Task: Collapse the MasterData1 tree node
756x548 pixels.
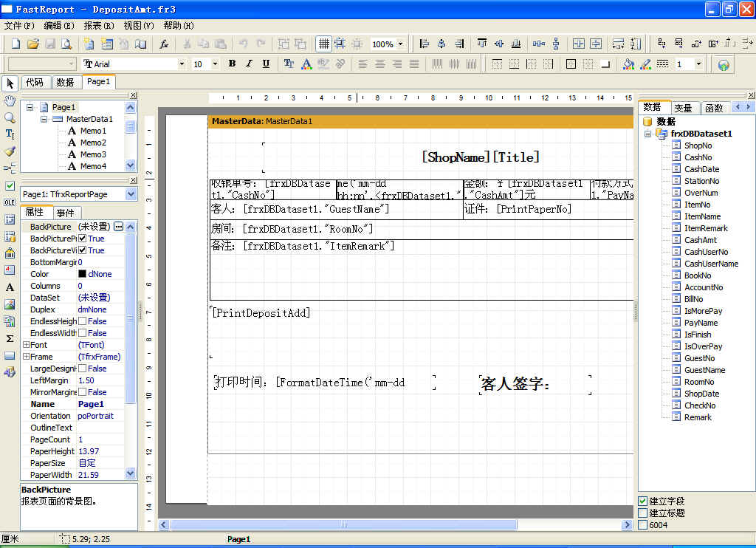Action: coord(44,119)
